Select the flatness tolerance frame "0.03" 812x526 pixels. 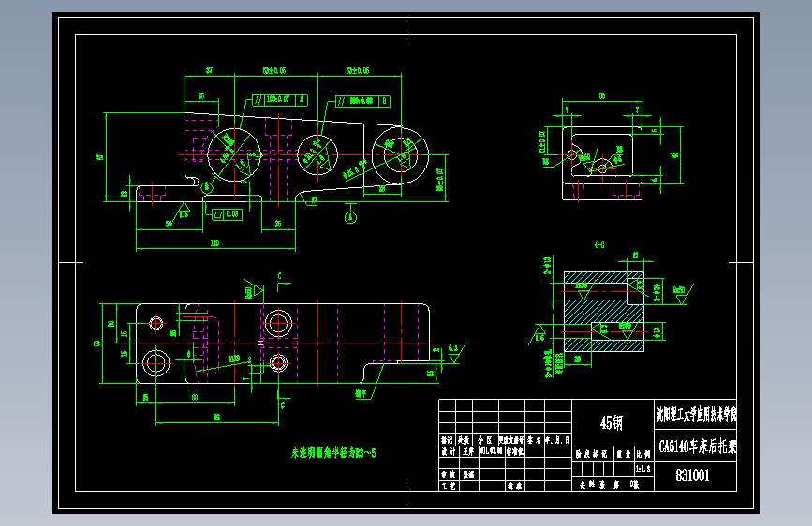(228, 213)
